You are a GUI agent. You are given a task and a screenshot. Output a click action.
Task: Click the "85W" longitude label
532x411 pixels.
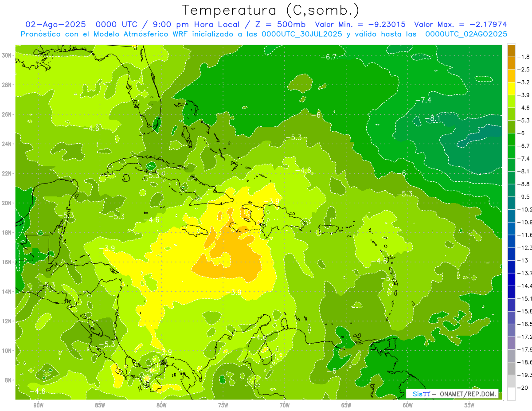click(x=100, y=405)
